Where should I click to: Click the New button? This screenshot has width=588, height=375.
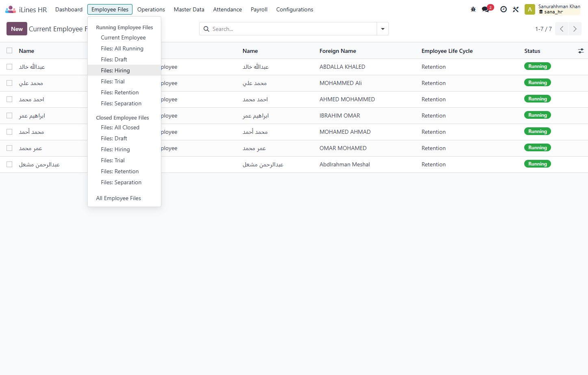[17, 29]
